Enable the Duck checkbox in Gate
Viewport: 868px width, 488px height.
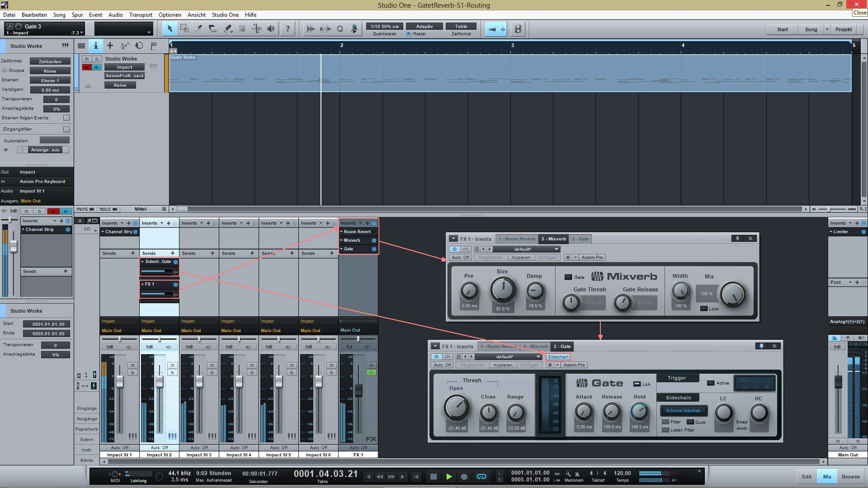click(690, 422)
